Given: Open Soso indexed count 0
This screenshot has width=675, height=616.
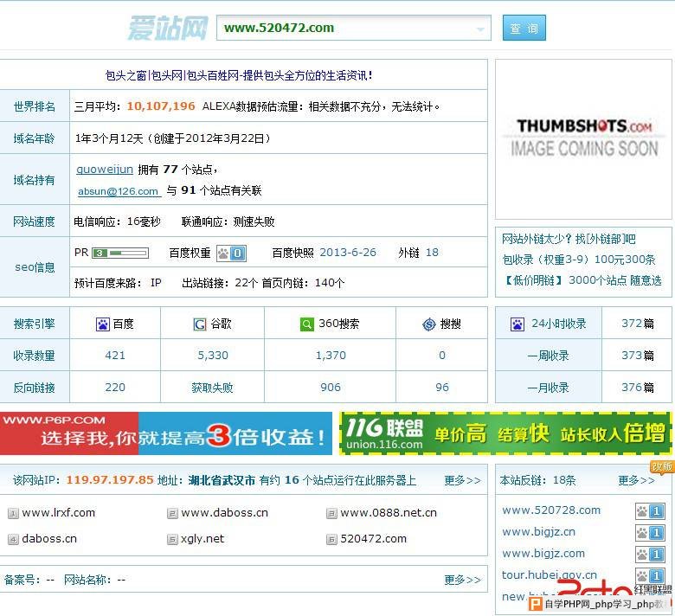Looking at the screenshot, I should point(442,355).
